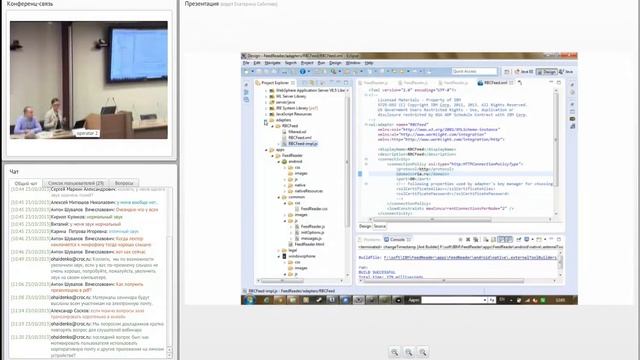Open the File menu in Eclipse
The height and width of the screenshot is (360, 640).
[x=246, y=63]
